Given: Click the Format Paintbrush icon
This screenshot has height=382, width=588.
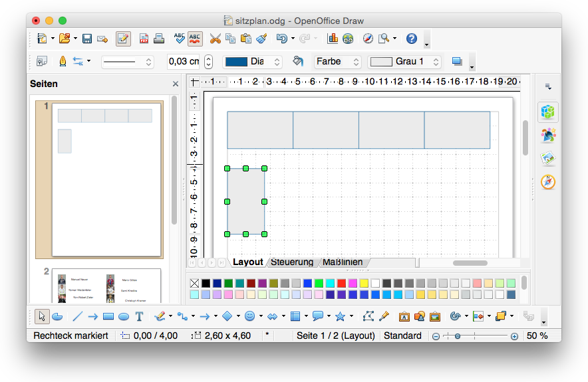Looking at the screenshot, I should click(x=261, y=39).
